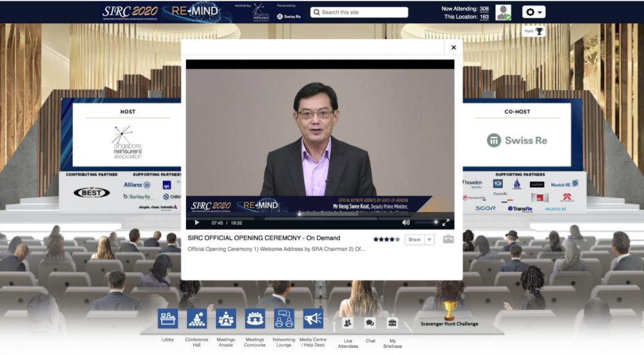
Task: Click the Howden supporting partner logo
Action: click(x=472, y=183)
